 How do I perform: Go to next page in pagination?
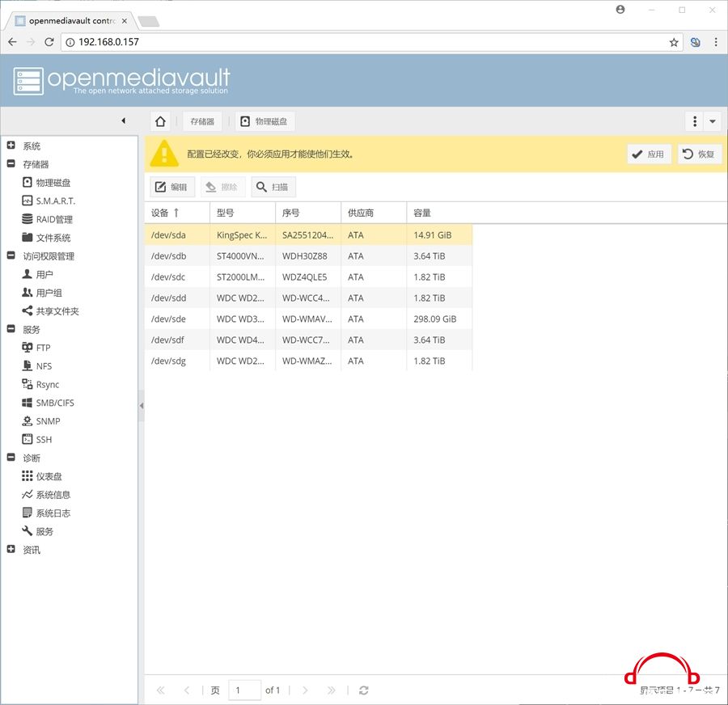pyautogui.click(x=305, y=690)
